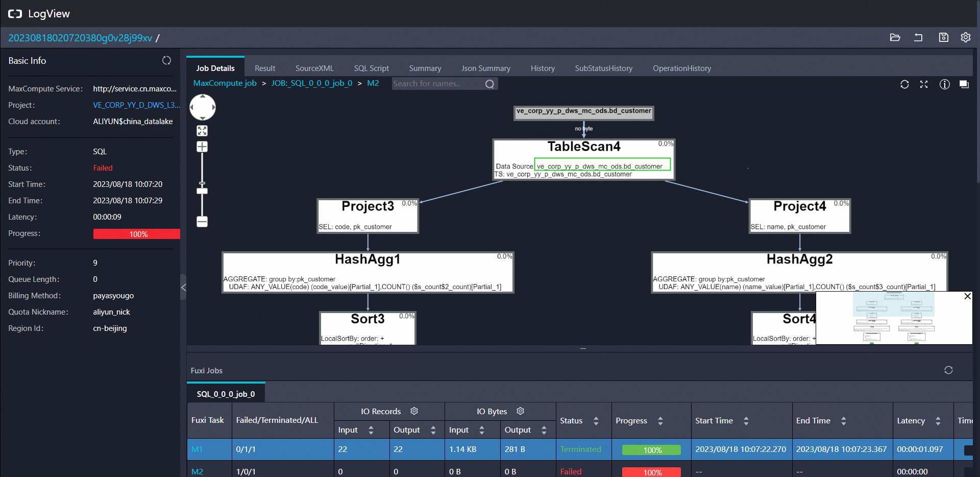Show graph information with the info icon
The image size is (980, 477).
(944, 84)
